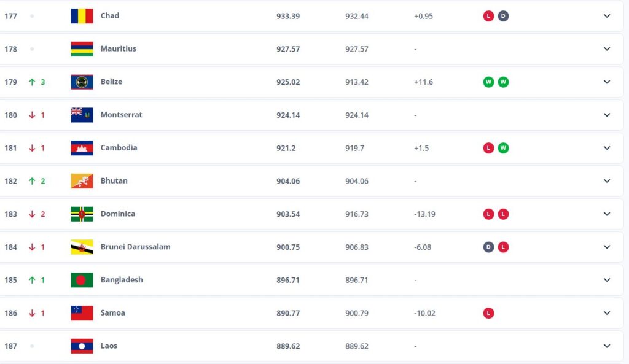Image resolution: width=629 pixels, height=364 pixels.
Task: Open the Montserrat team name link
Action: [x=121, y=115]
